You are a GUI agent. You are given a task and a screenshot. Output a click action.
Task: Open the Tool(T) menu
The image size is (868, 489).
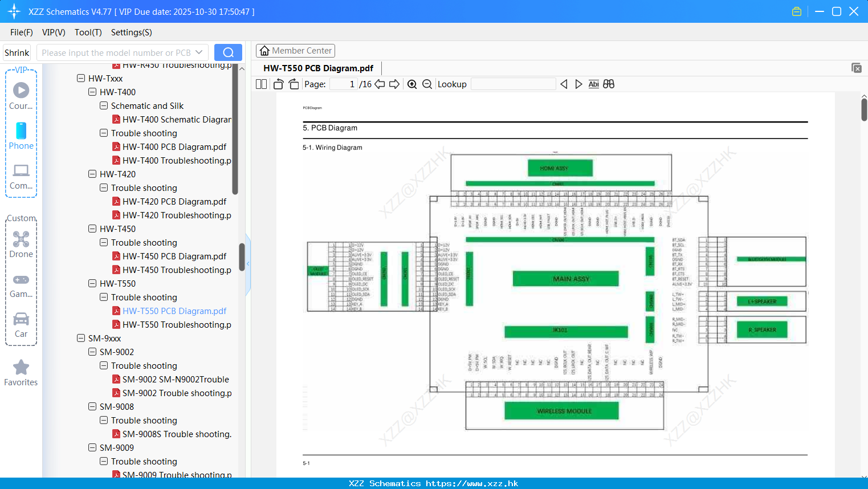[x=88, y=32]
